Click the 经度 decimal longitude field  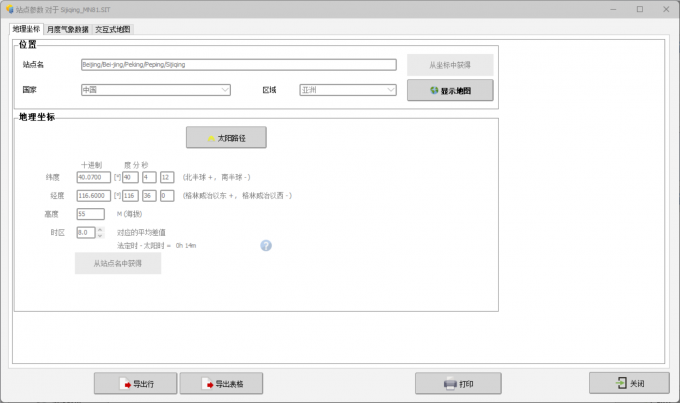point(93,195)
